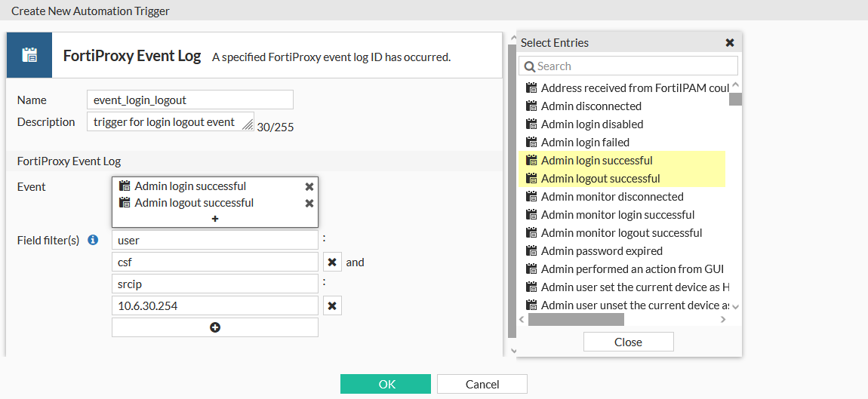Click the plus to add event entry
This screenshot has height=399, width=868.
[215, 219]
